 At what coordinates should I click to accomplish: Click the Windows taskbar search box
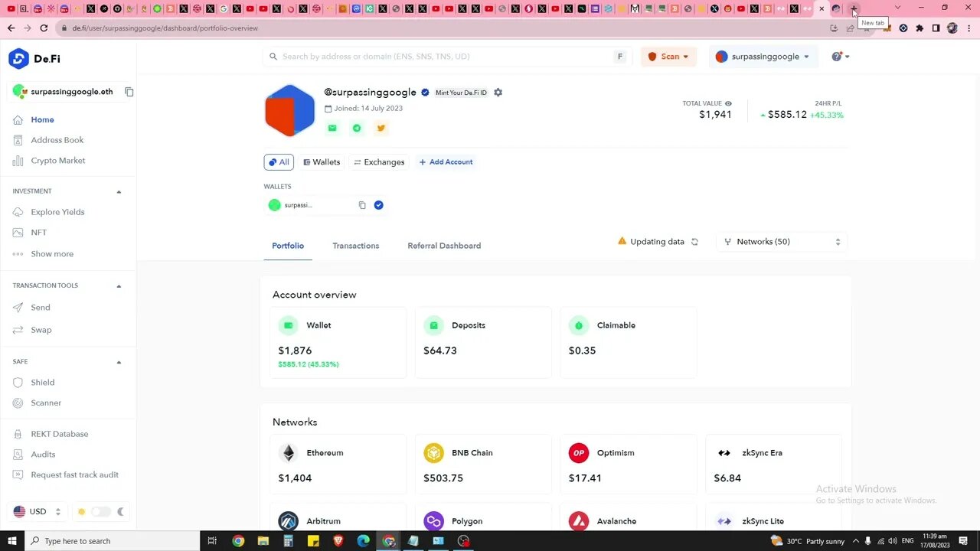[x=112, y=541]
